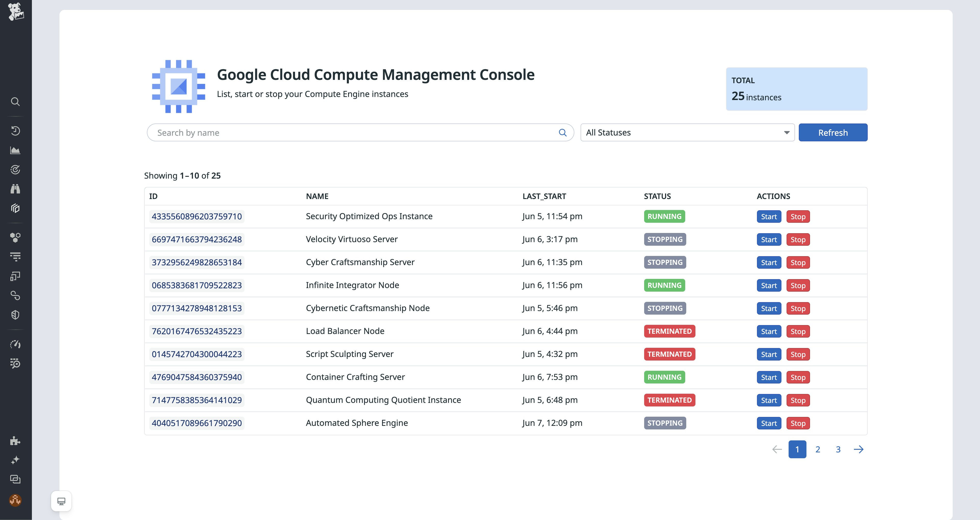Open the security shield icon in sidebar
Image resolution: width=980 pixels, height=520 pixels.
coord(15,315)
